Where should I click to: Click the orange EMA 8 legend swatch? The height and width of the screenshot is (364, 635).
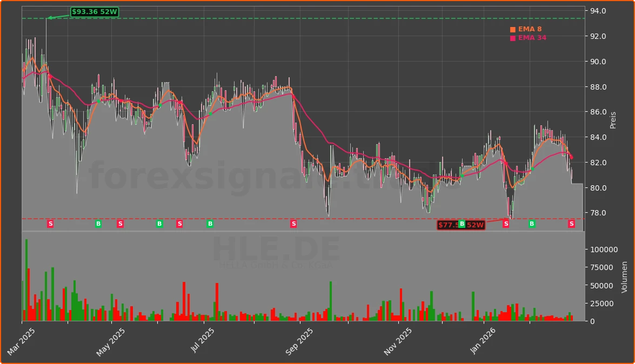pyautogui.click(x=512, y=30)
